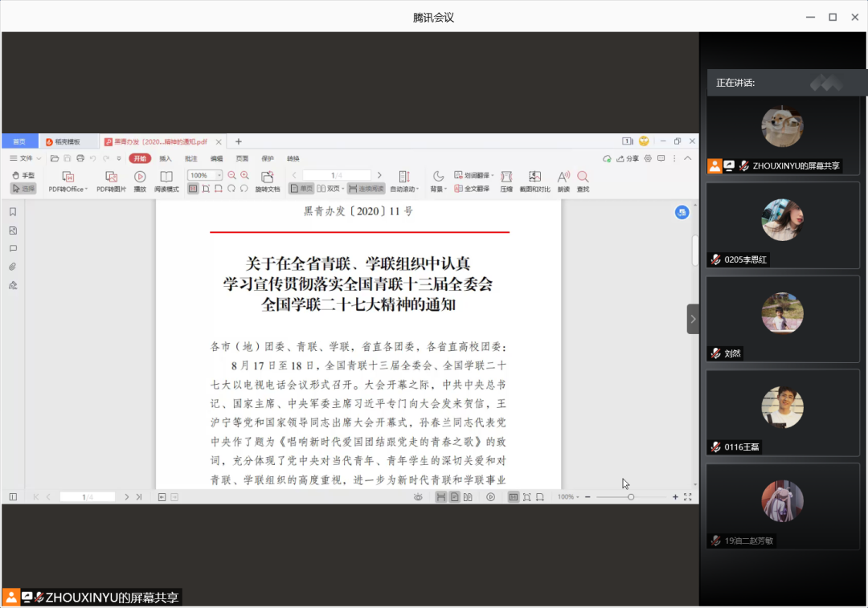The image size is (868, 608).
Task: Toggle 单页 single page view
Action: pyautogui.click(x=301, y=189)
